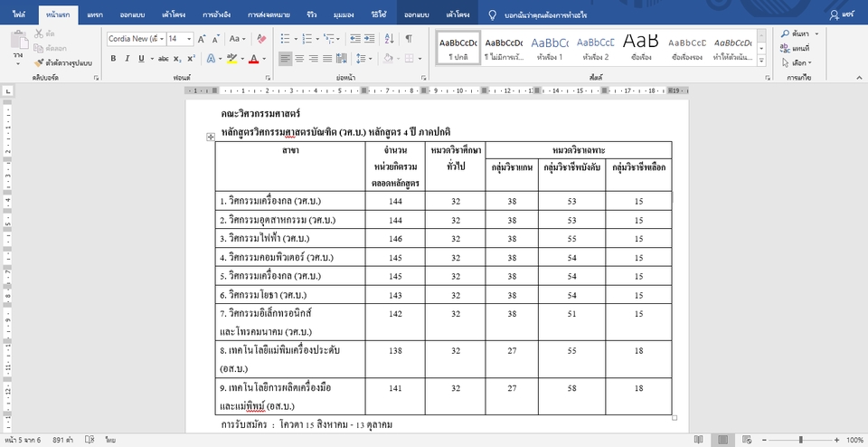Open 'ไฟล์' File tab
This screenshot has width=868, height=447.
19,15
